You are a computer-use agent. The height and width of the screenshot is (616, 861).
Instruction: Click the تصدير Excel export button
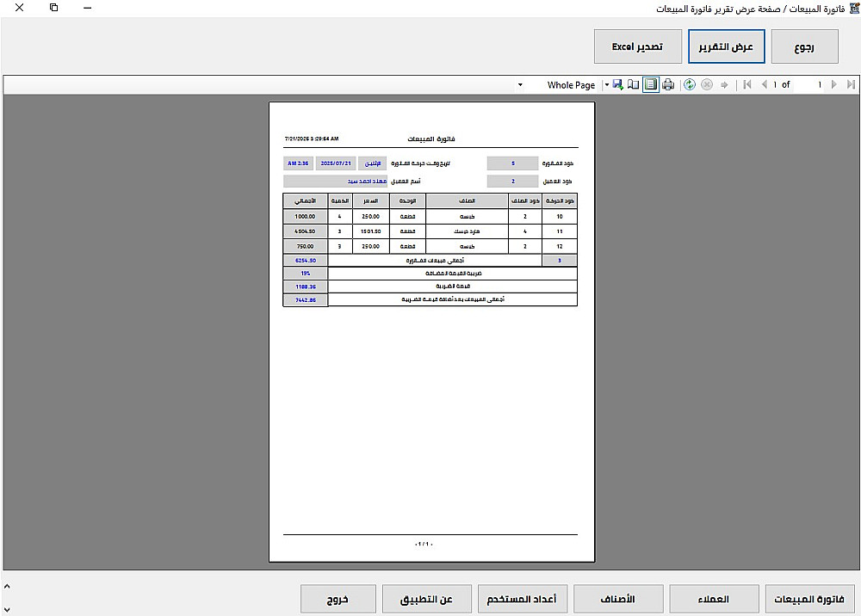pyautogui.click(x=637, y=46)
